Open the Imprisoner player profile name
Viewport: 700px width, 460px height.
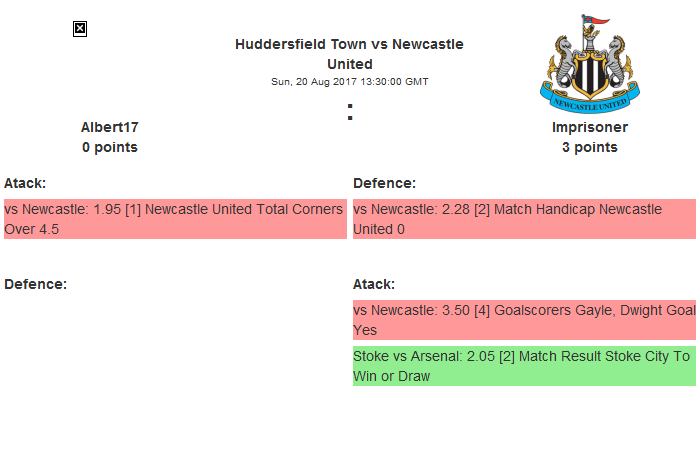(590, 127)
